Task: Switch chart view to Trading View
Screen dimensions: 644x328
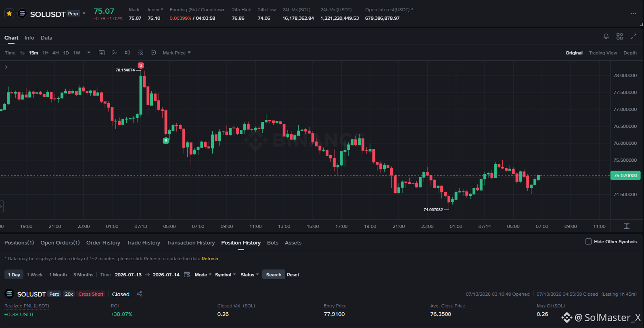Action: (x=603, y=53)
